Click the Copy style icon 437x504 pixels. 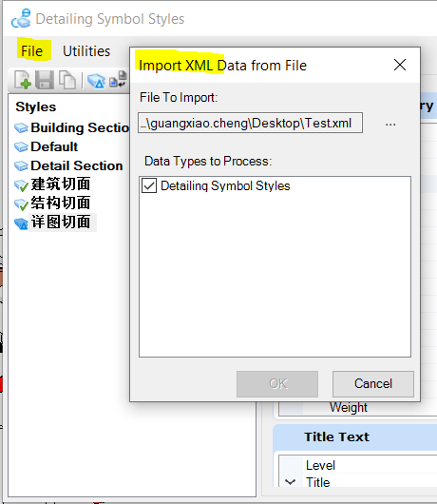coord(66,79)
